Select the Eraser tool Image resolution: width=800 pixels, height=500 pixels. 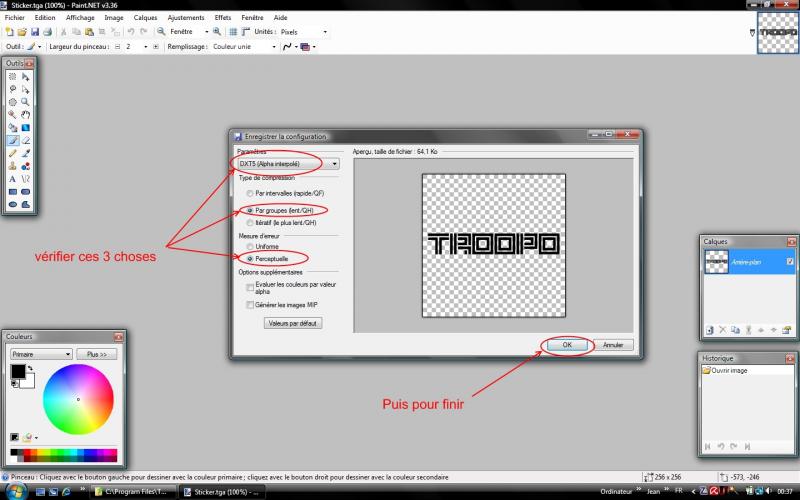pyautogui.click(x=26, y=140)
